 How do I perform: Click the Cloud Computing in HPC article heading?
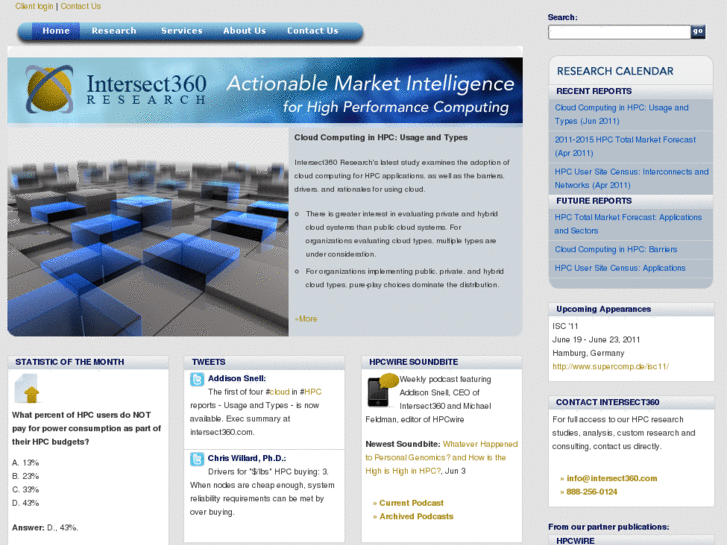pos(381,137)
